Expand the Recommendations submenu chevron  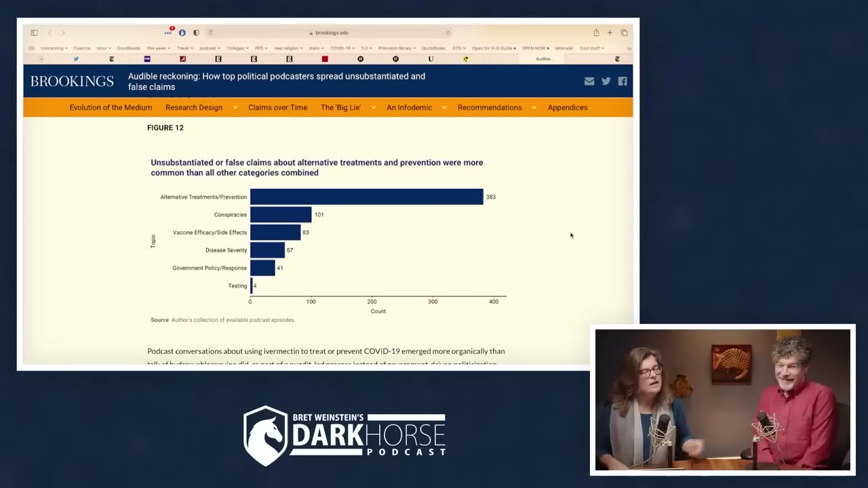(534, 107)
